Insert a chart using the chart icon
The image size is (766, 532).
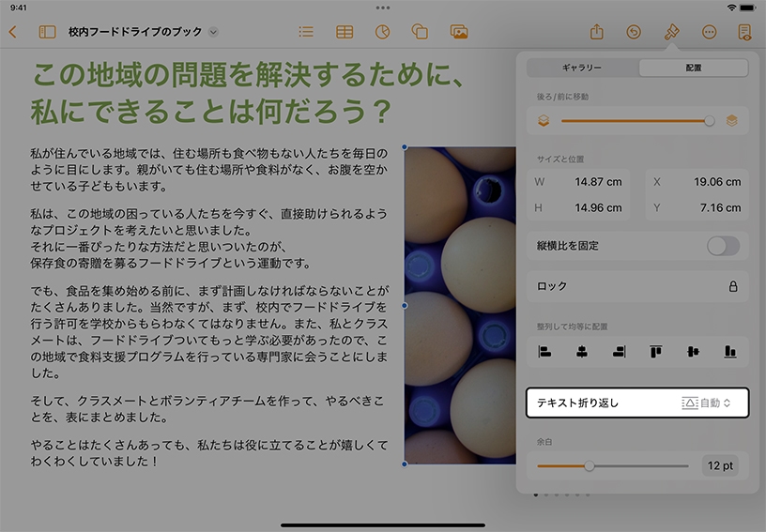point(382,32)
